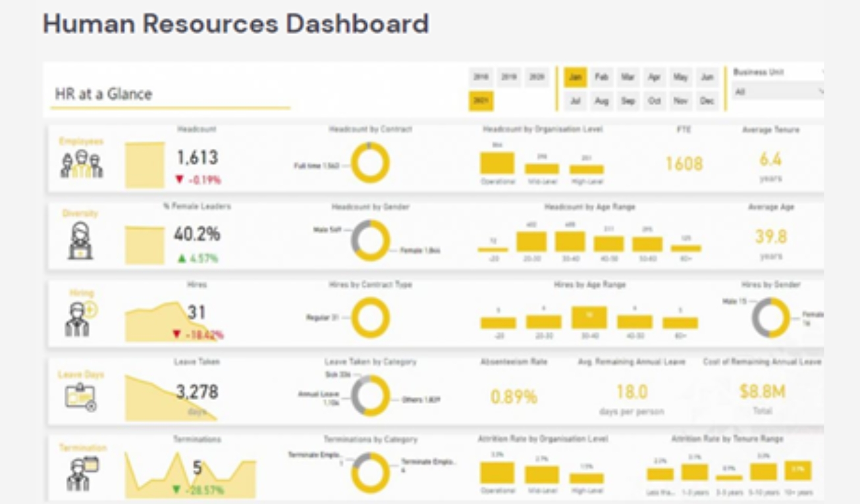860x504 pixels.
Task: Enable the 2020 year filter
Action: pos(537,77)
